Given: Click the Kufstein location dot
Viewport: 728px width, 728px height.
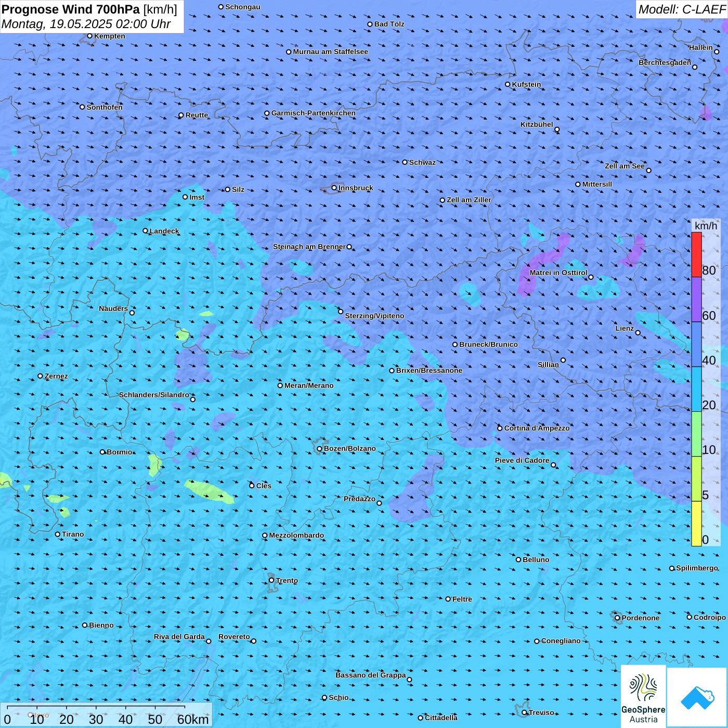Looking at the screenshot, I should coord(508,84).
